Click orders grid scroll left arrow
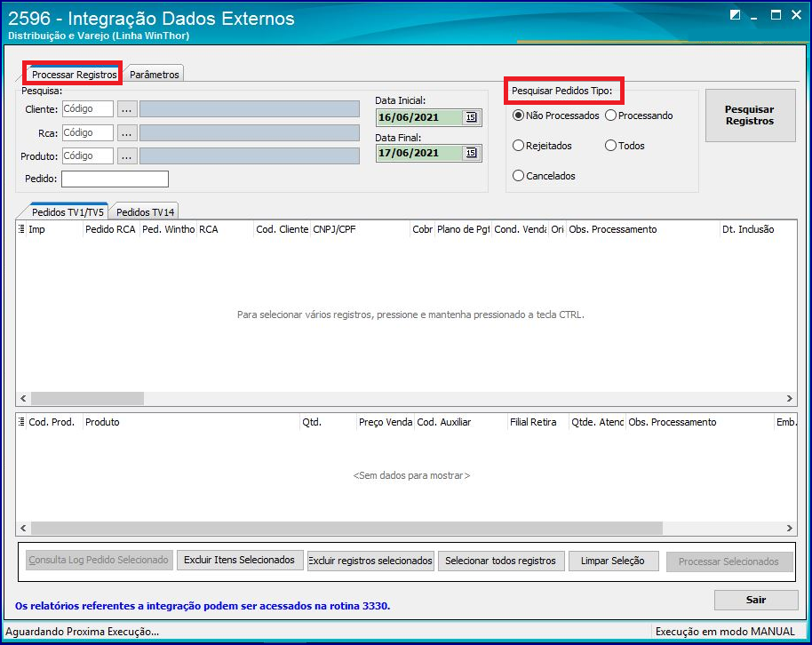 coord(23,398)
